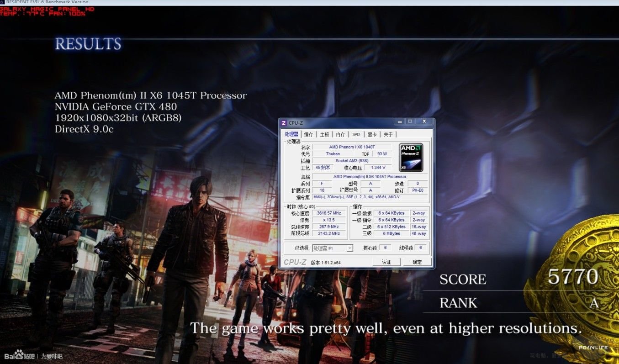Click the code name field 'Thuban'

333,154
